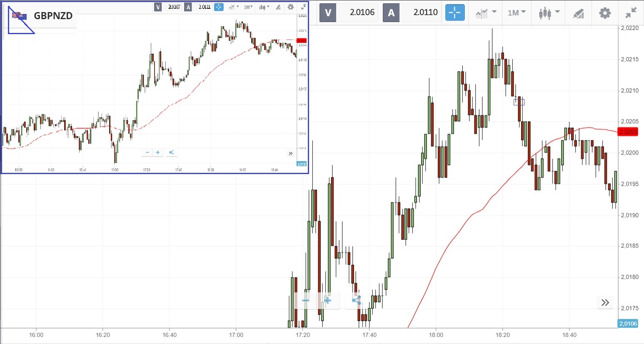
Task: Expand the candlestick chart type dropdown
Action: (x=548, y=13)
